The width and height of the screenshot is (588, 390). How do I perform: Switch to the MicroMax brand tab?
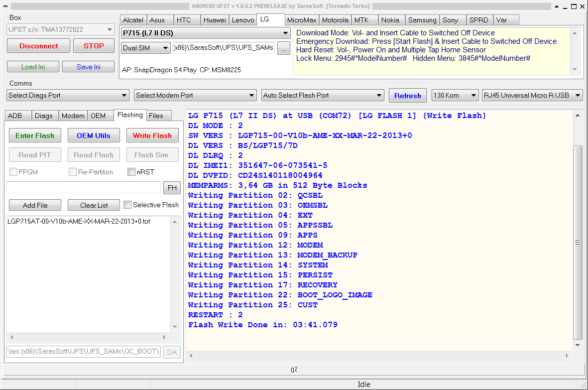pos(302,20)
